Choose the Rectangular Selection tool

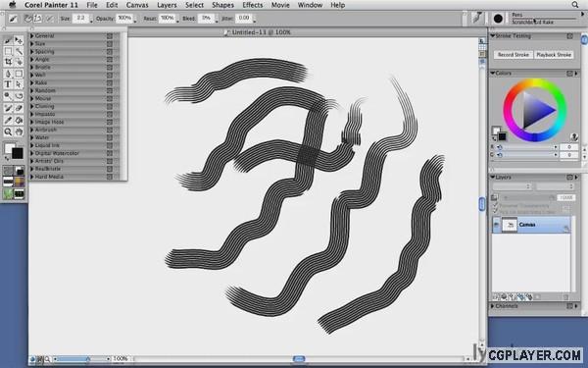(x=8, y=51)
